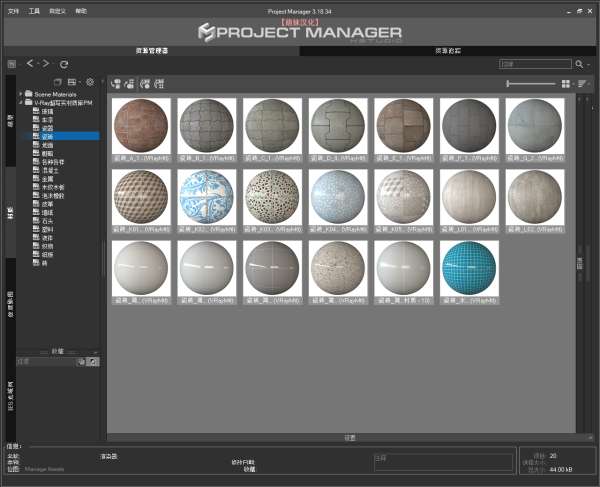Open the last menu bar item
The height and width of the screenshot is (487, 600).
coord(81,11)
